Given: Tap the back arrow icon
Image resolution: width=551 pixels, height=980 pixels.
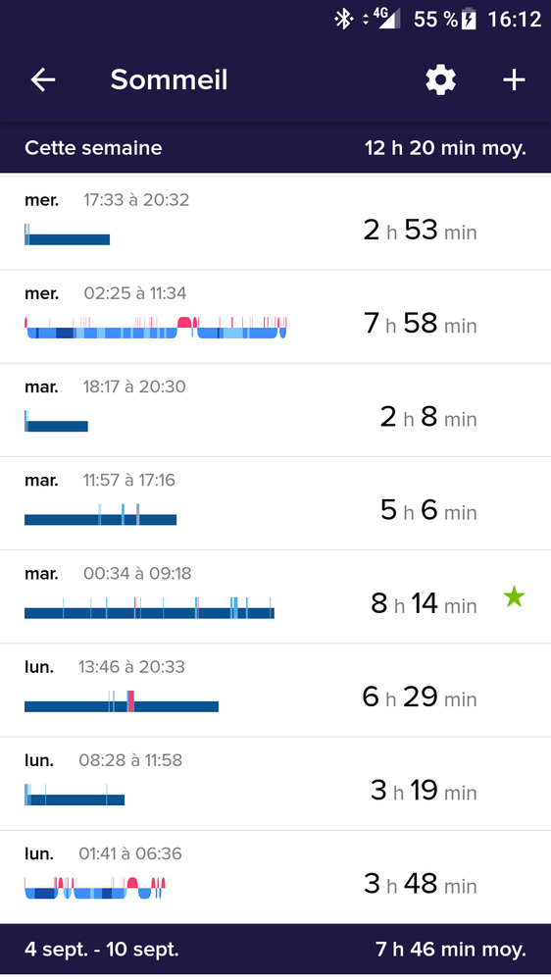Looking at the screenshot, I should (x=43, y=80).
